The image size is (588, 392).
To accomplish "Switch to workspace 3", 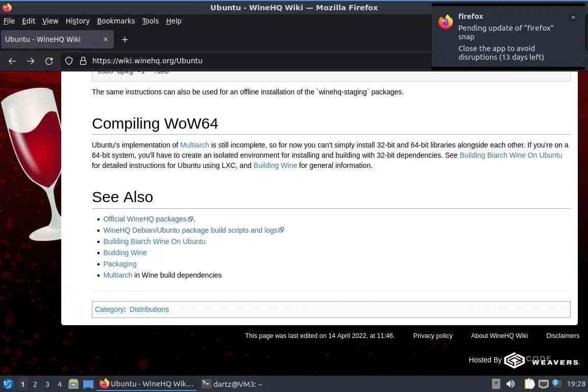I will click(47, 384).
